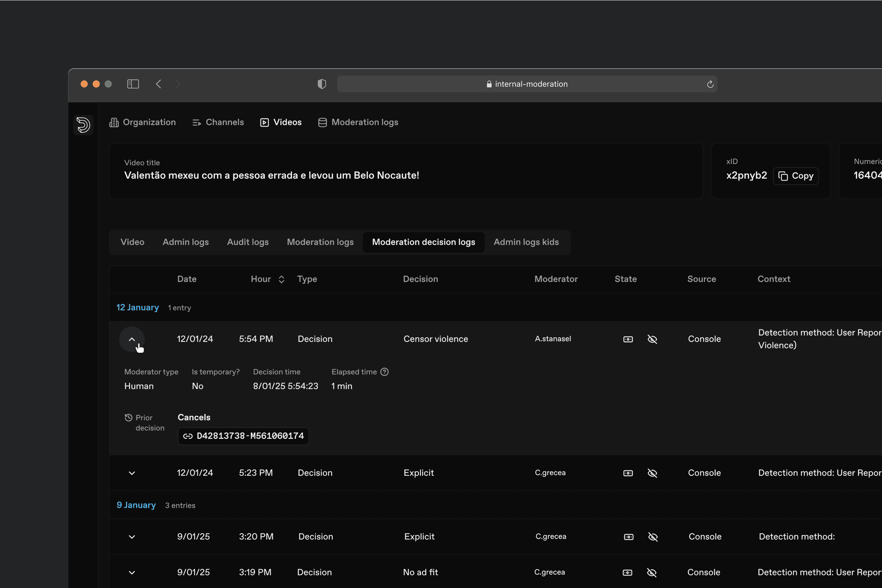Expand the 3:19 PM No ad fit row
This screenshot has width=882, height=588.
click(x=132, y=573)
